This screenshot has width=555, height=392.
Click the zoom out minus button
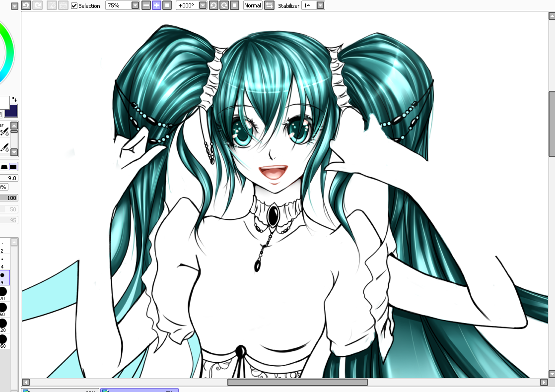(x=146, y=5)
